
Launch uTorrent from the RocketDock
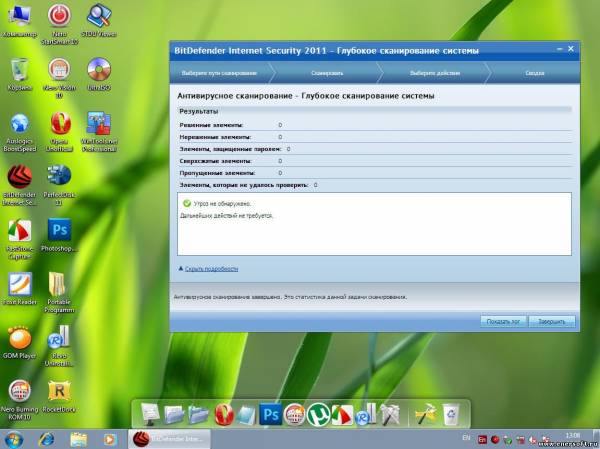click(319, 415)
